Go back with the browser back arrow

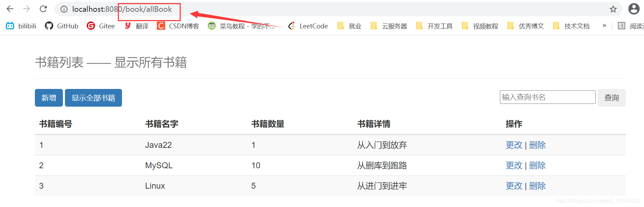point(10,9)
